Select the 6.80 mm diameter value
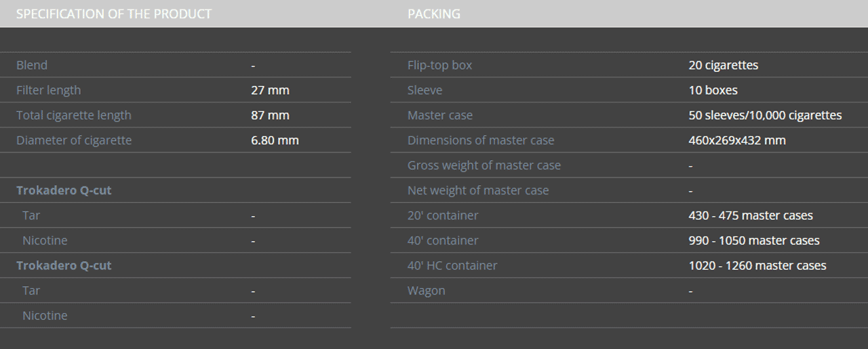 [275, 140]
